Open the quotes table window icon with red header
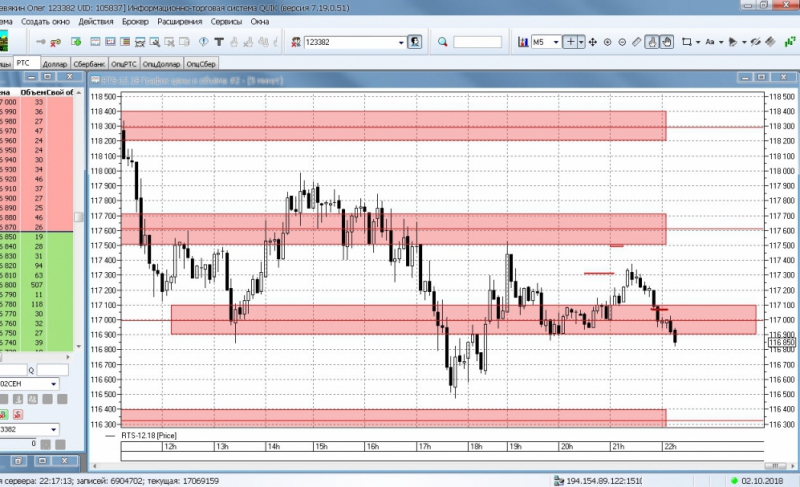800x487 pixels. (x=95, y=42)
